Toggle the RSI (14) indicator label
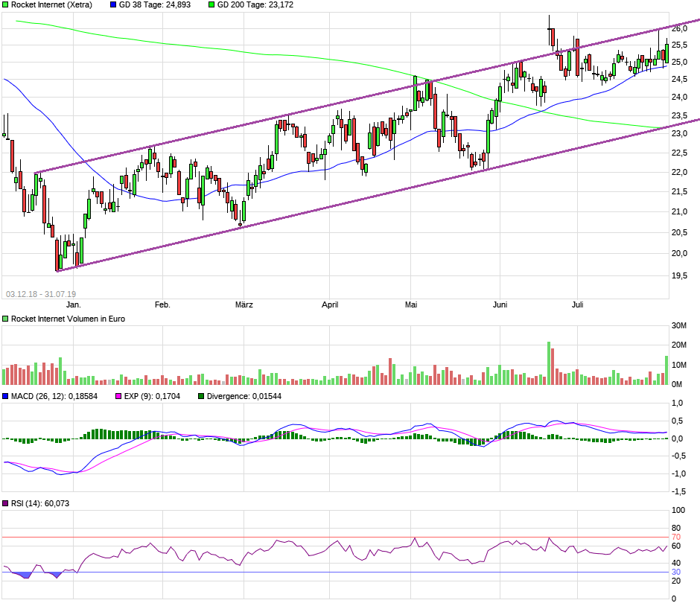 coord(41,504)
